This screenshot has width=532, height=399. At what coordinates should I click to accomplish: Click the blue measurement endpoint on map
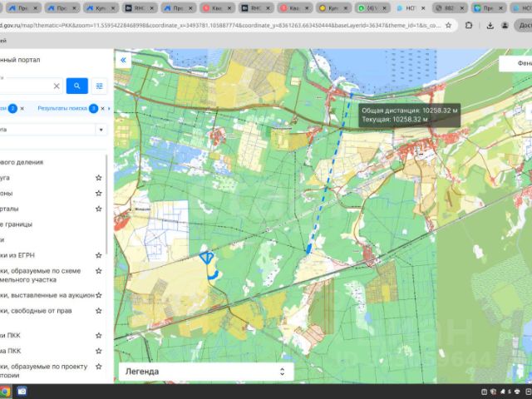pyautogui.click(x=309, y=248)
